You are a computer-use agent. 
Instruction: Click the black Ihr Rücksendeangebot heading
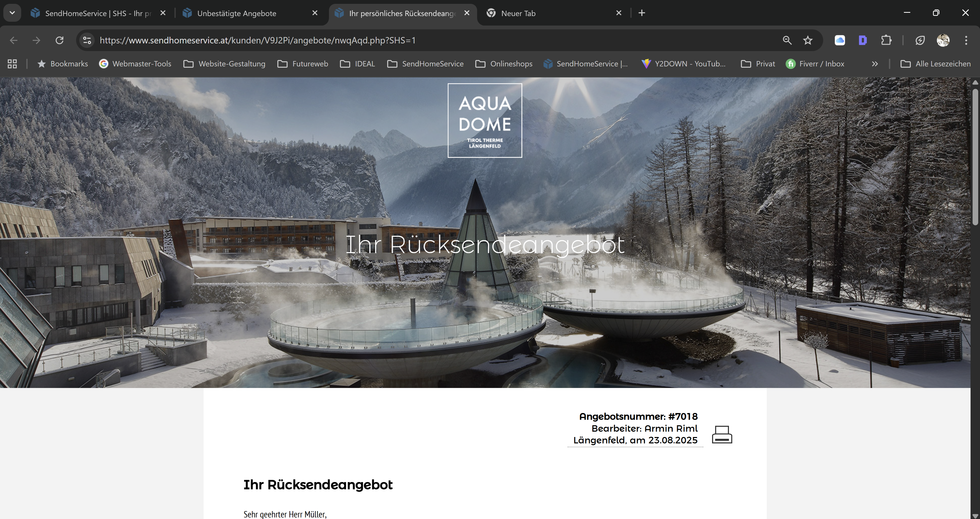[x=318, y=485]
